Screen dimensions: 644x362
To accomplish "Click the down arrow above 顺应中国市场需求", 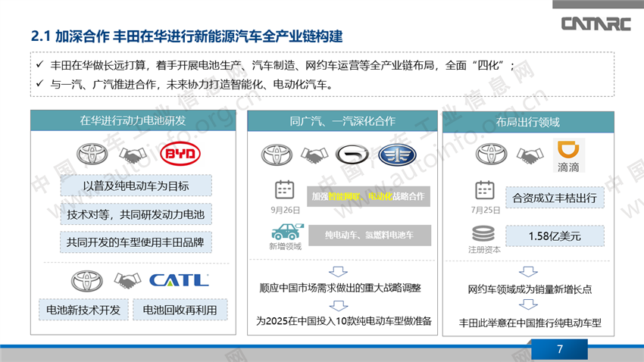I will click(x=339, y=271).
